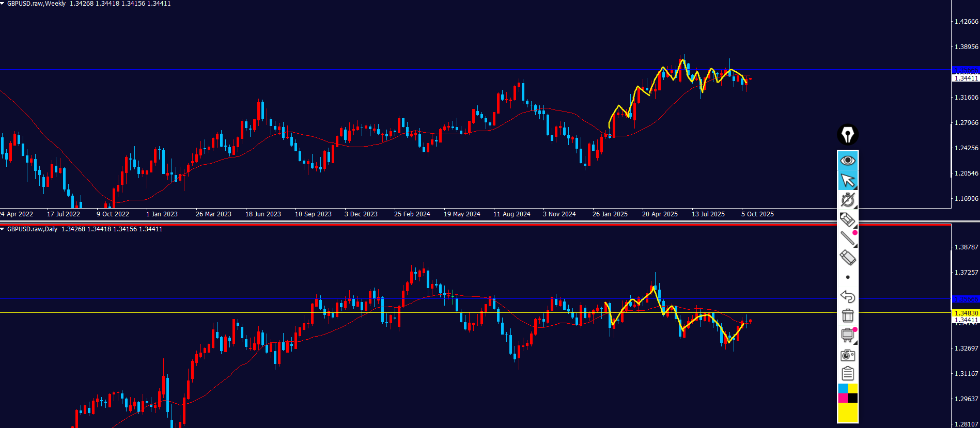Pick the cyan color swatch
The height and width of the screenshot is (428, 980).
(843, 388)
